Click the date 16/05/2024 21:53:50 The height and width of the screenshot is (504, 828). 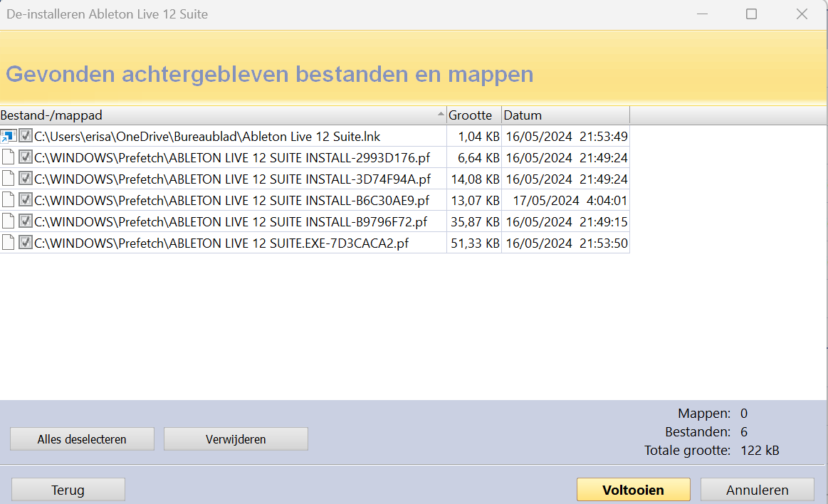pyautogui.click(x=567, y=243)
